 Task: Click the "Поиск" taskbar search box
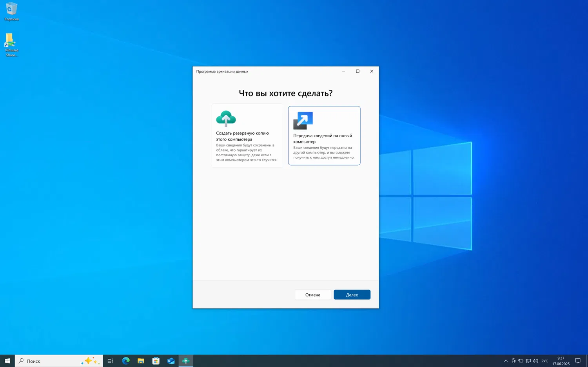(x=59, y=361)
